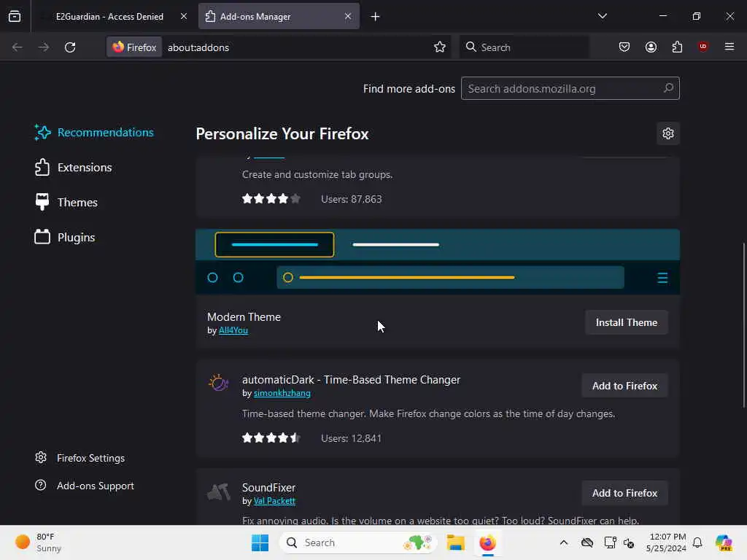Close the E2Guardian - Access Denied tab
This screenshot has height=560, width=747.
pos(183,17)
